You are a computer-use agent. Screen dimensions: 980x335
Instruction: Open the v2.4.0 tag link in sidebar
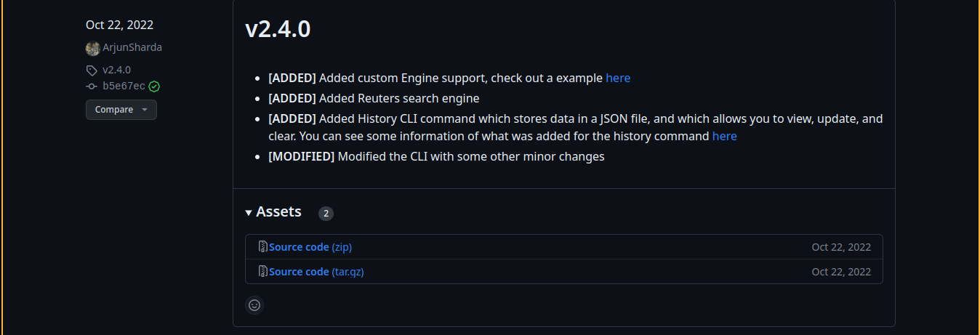pos(116,70)
